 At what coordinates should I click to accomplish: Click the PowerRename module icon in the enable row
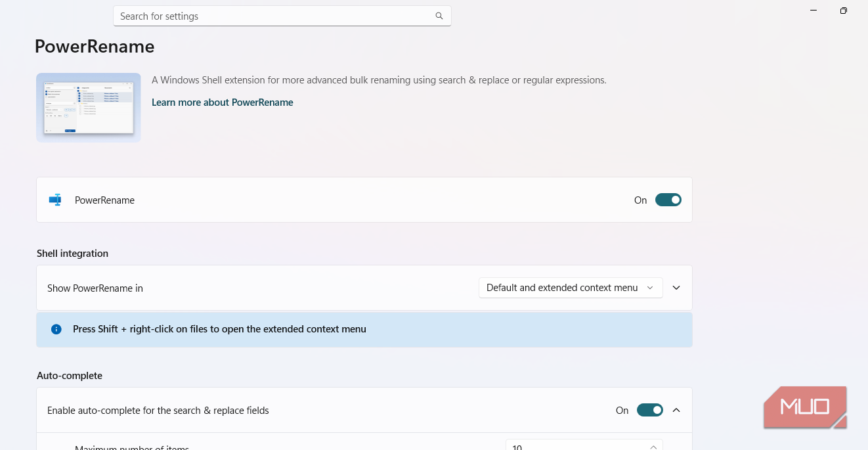click(55, 200)
